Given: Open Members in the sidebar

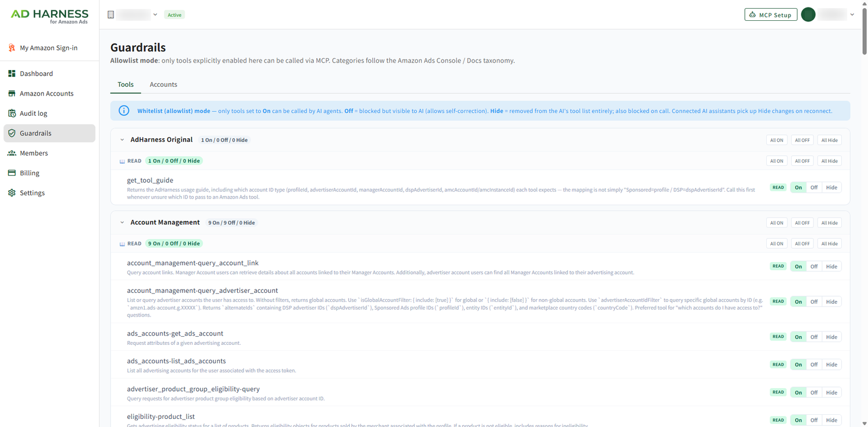Looking at the screenshot, I should coord(49,153).
